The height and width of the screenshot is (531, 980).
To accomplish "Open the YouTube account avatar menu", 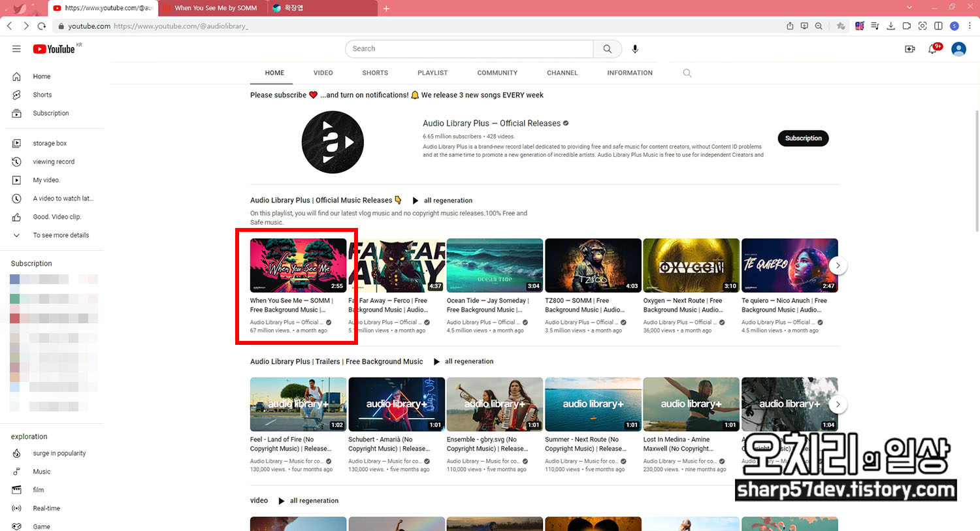I will point(958,49).
